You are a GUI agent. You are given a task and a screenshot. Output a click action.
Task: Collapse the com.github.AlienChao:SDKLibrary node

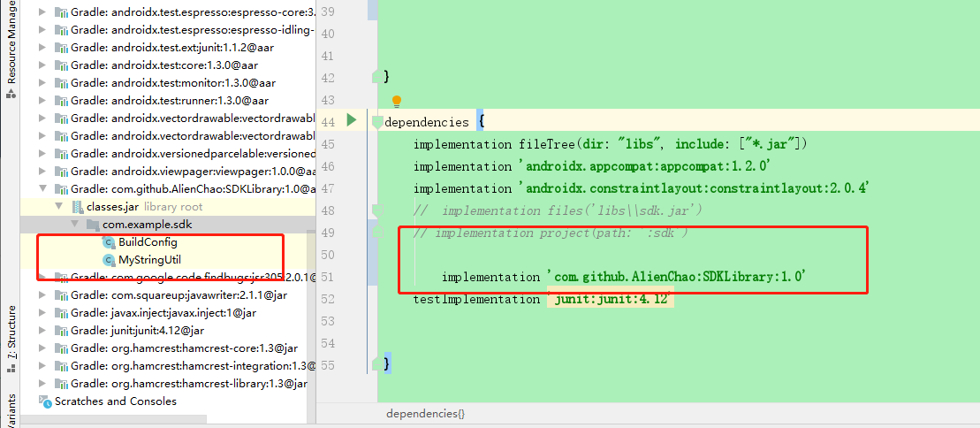[42, 188]
